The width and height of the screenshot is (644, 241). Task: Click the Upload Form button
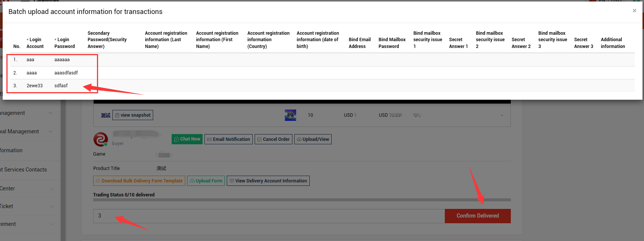coord(206,181)
